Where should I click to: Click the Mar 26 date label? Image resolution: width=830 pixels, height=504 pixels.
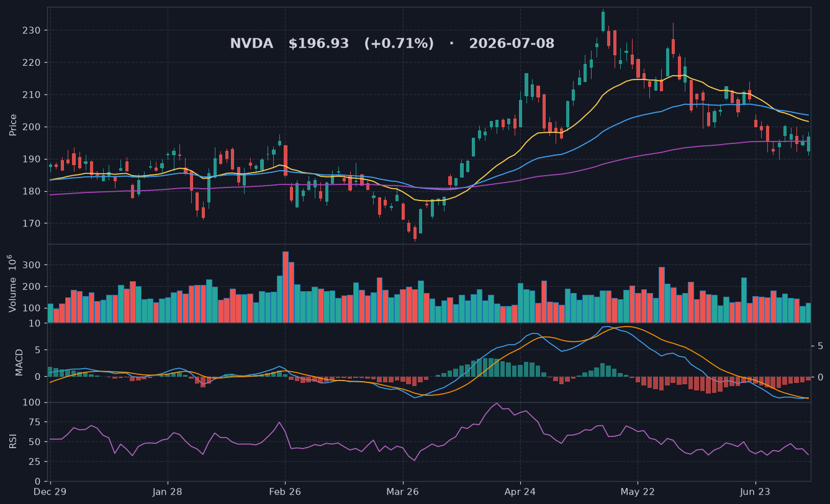coord(403,492)
